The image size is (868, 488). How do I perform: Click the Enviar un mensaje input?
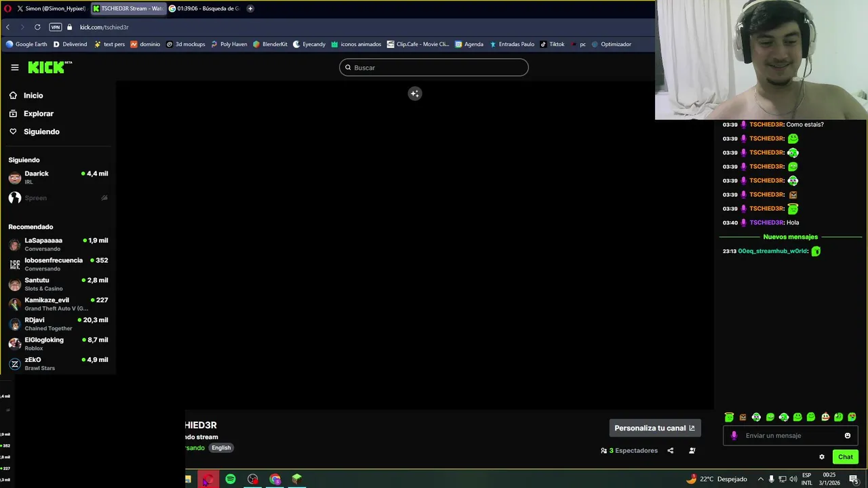coord(790,436)
